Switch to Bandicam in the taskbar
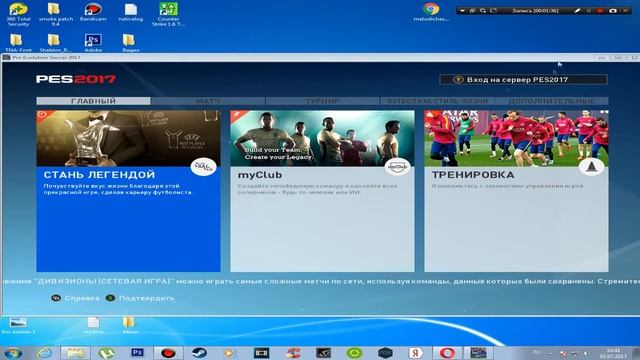The height and width of the screenshot is (360, 640). [168, 353]
